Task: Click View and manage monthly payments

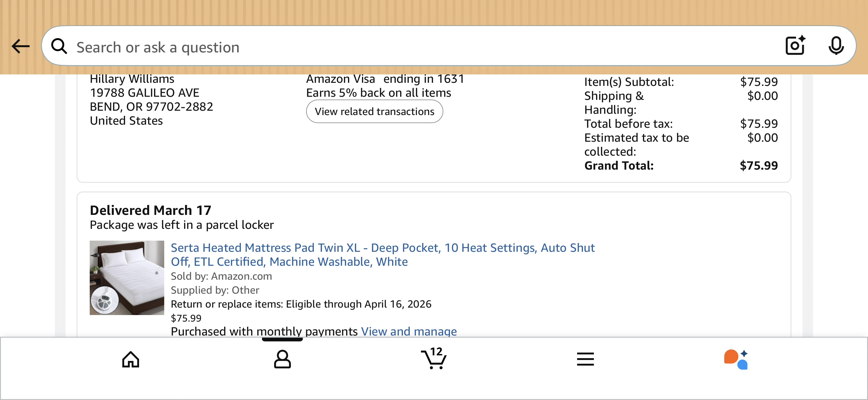Action: tap(409, 331)
